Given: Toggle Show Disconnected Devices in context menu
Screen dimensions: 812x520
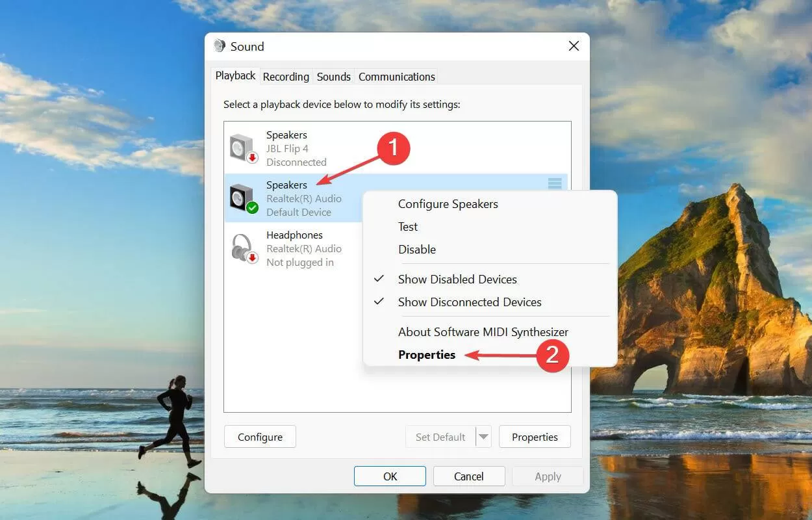Looking at the screenshot, I should point(470,302).
